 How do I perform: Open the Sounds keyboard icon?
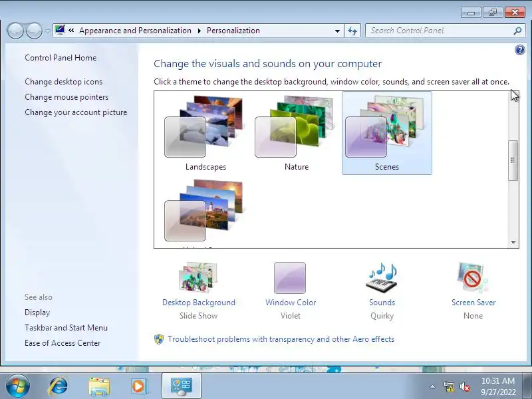(382, 277)
